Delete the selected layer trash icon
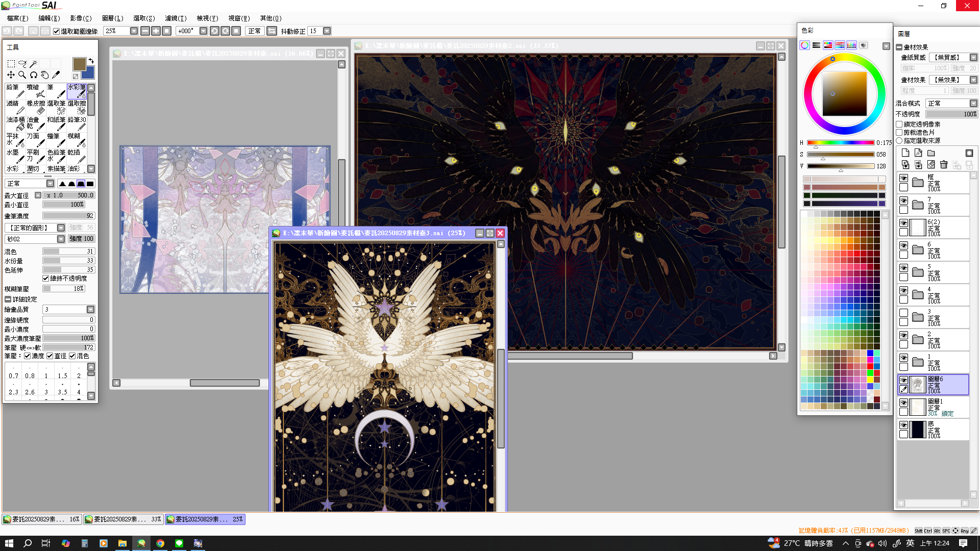 [x=944, y=165]
